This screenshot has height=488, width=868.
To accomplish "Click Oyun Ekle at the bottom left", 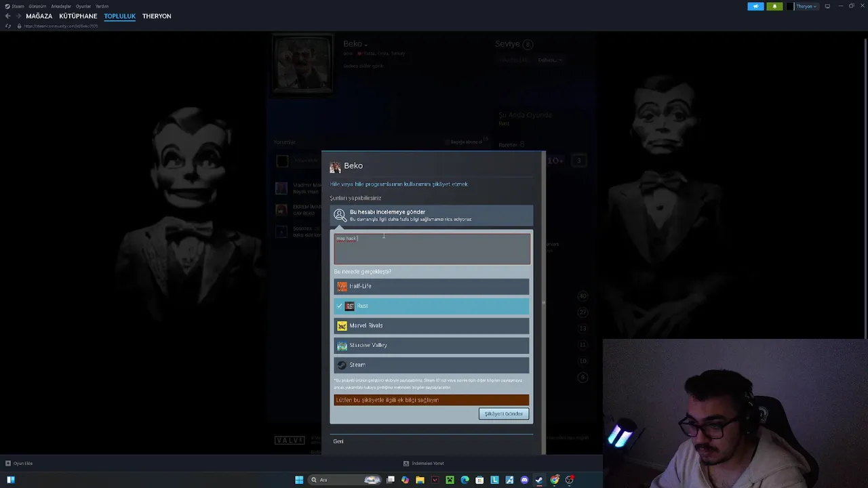I will pyautogui.click(x=19, y=464).
